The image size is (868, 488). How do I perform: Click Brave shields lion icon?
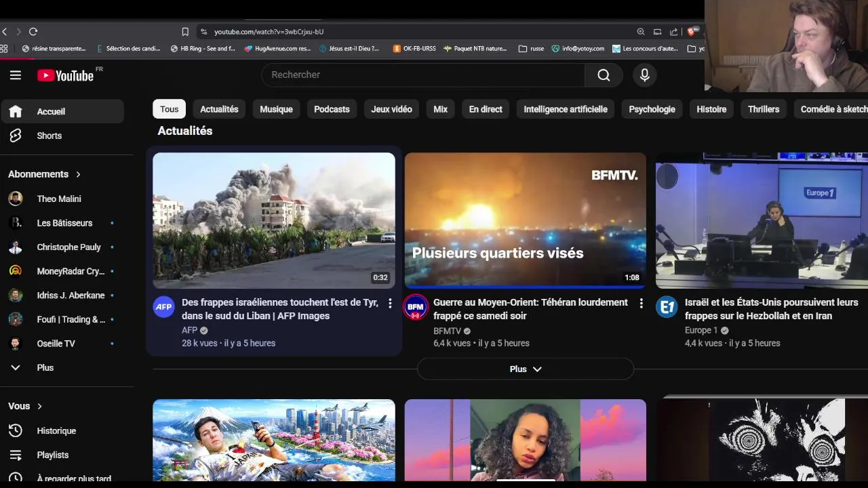692,32
